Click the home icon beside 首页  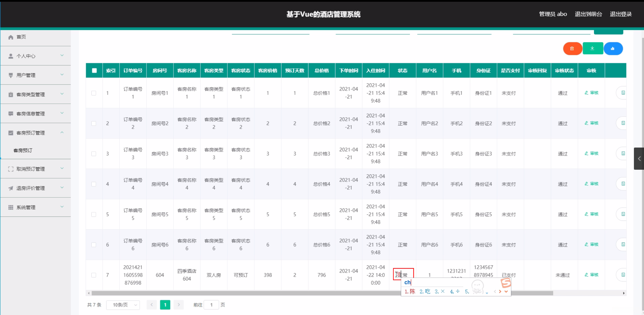pos(11,37)
